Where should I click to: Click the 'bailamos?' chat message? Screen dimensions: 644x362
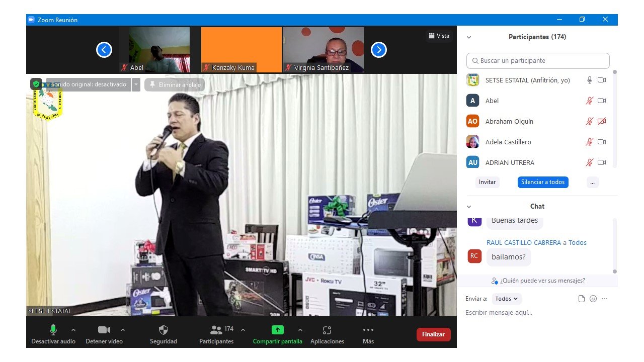tap(509, 257)
